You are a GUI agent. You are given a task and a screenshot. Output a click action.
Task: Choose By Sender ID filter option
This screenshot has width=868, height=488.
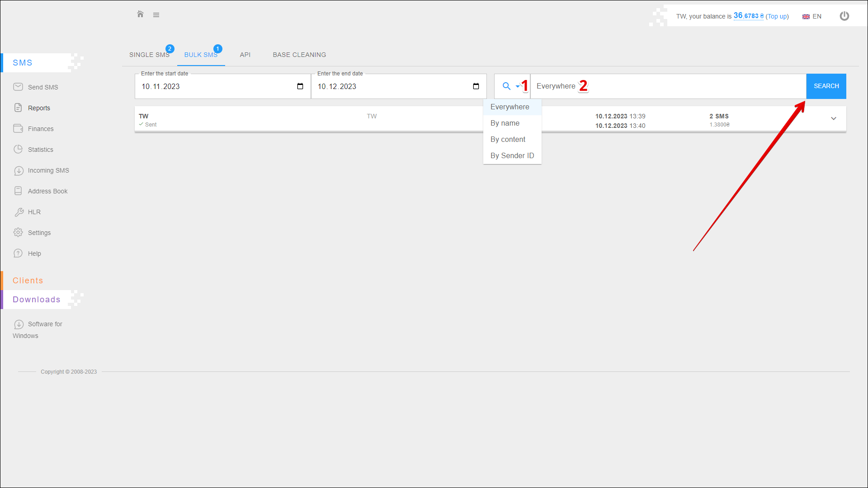click(512, 156)
